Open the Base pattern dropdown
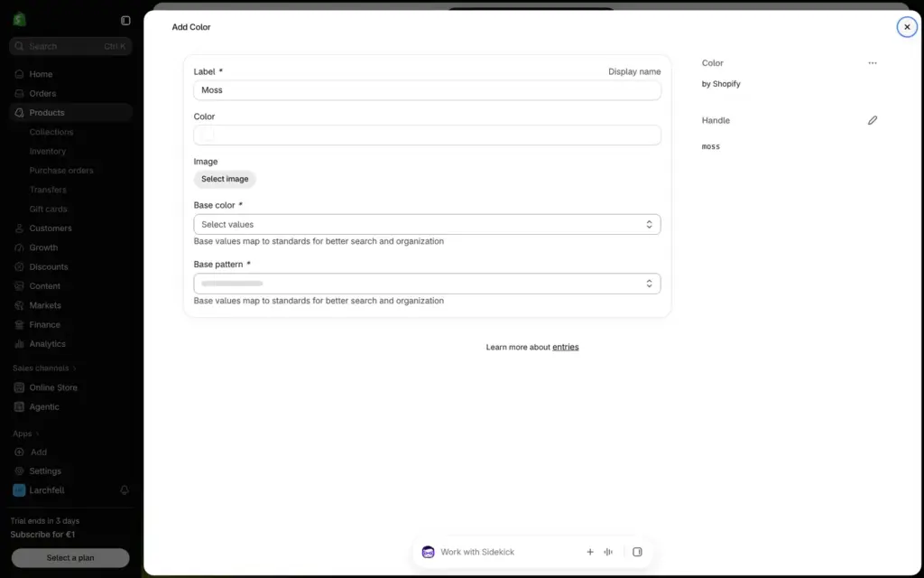Image resolution: width=924 pixels, height=578 pixels. pyautogui.click(x=427, y=284)
